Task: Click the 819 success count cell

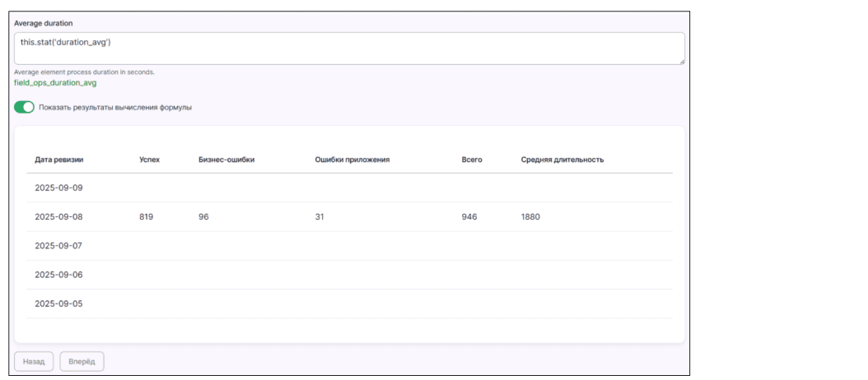Action: (x=147, y=217)
